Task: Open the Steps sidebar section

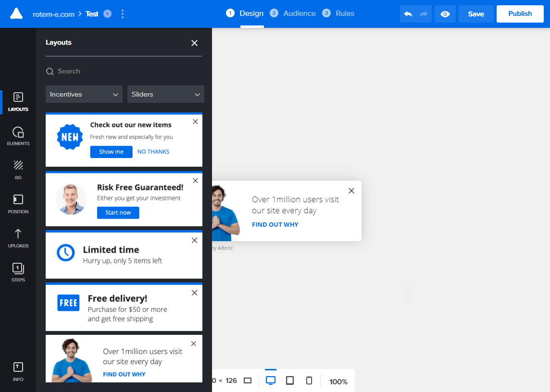Action: [x=18, y=272]
